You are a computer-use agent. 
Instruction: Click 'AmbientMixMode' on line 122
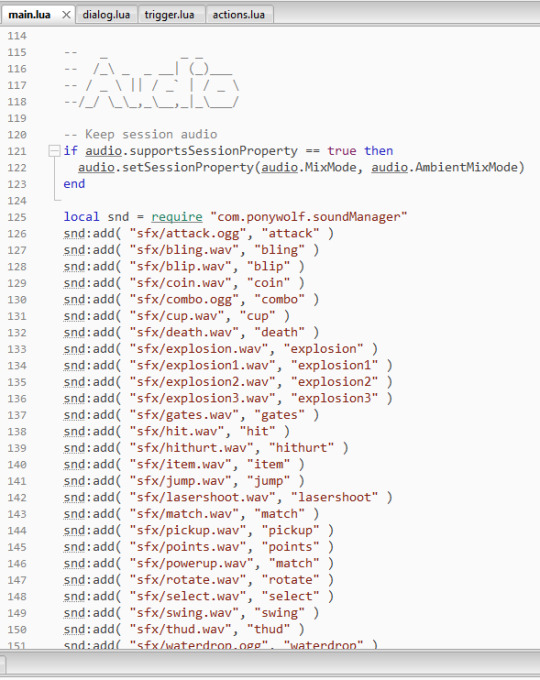pos(466,167)
